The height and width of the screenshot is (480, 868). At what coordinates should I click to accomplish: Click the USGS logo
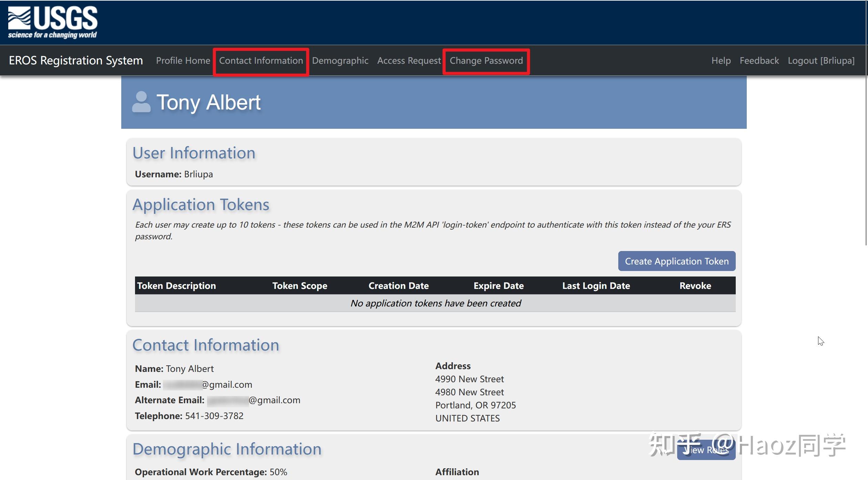(x=53, y=22)
